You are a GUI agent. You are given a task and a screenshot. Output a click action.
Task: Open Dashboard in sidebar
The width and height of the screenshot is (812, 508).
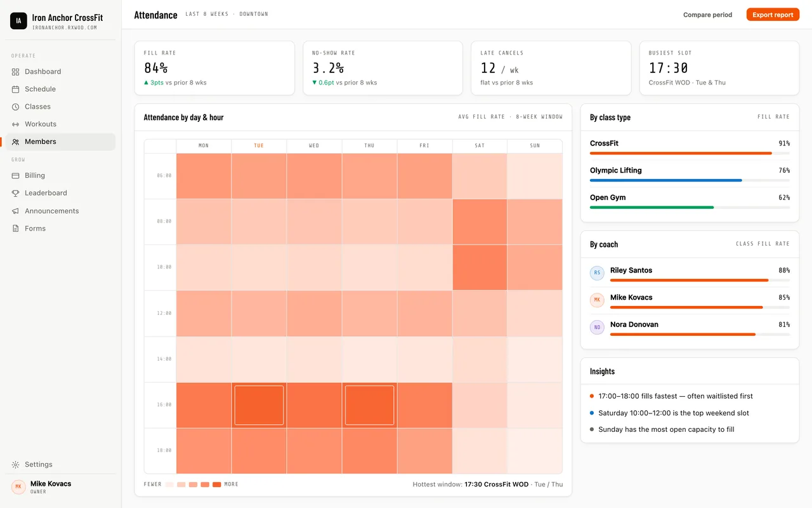pos(61,72)
